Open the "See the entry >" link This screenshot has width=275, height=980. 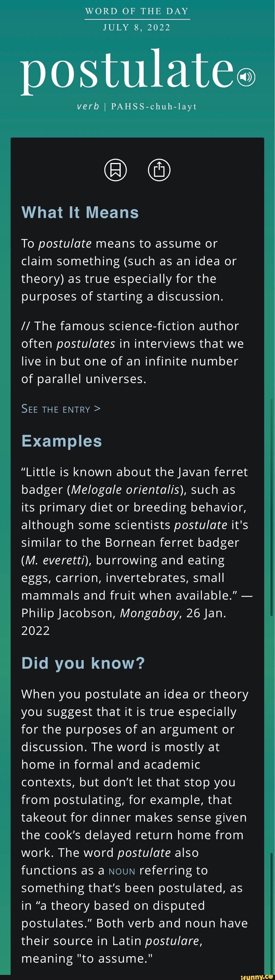click(61, 409)
